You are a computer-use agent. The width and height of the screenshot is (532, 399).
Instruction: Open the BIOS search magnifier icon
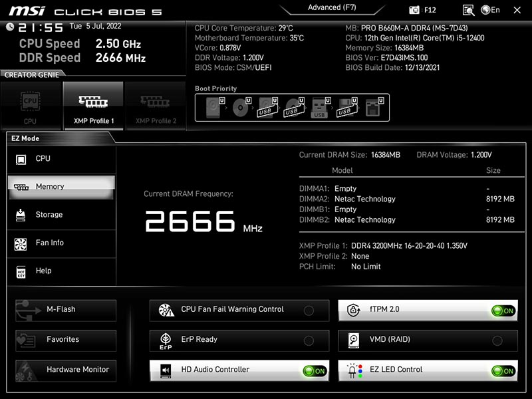click(x=468, y=10)
